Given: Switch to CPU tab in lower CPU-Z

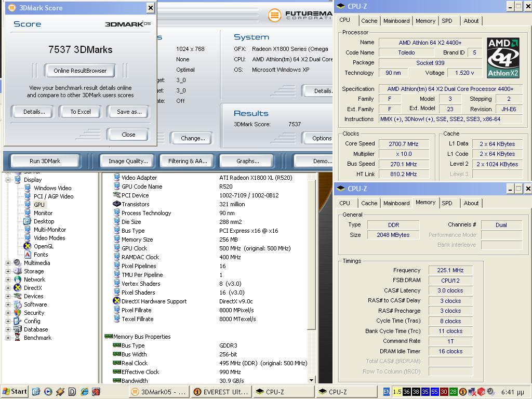Looking at the screenshot, I should pos(345,203).
